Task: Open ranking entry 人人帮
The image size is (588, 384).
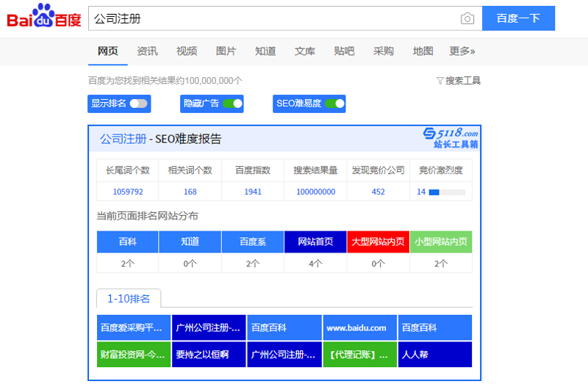Action: point(435,355)
